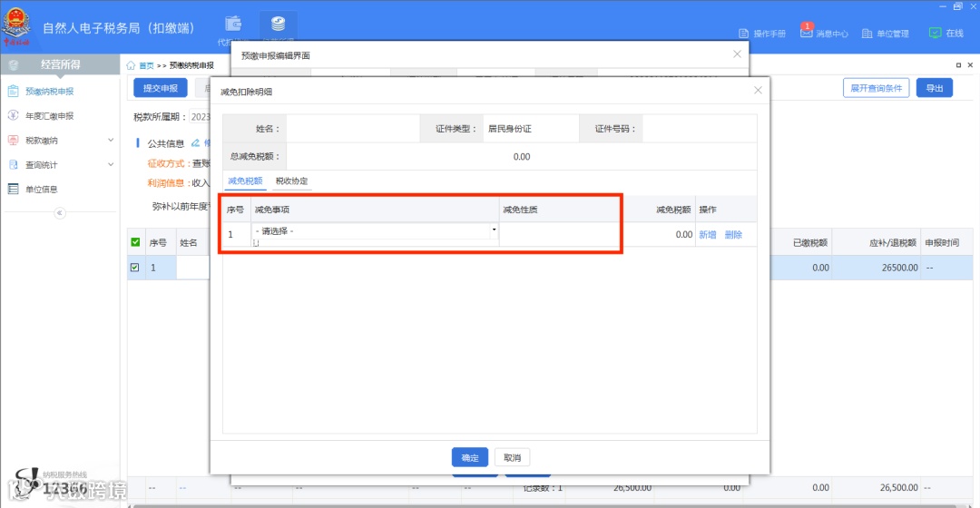Close the 减免扣除明细 dialog
The height and width of the screenshot is (508, 980).
[x=758, y=91]
